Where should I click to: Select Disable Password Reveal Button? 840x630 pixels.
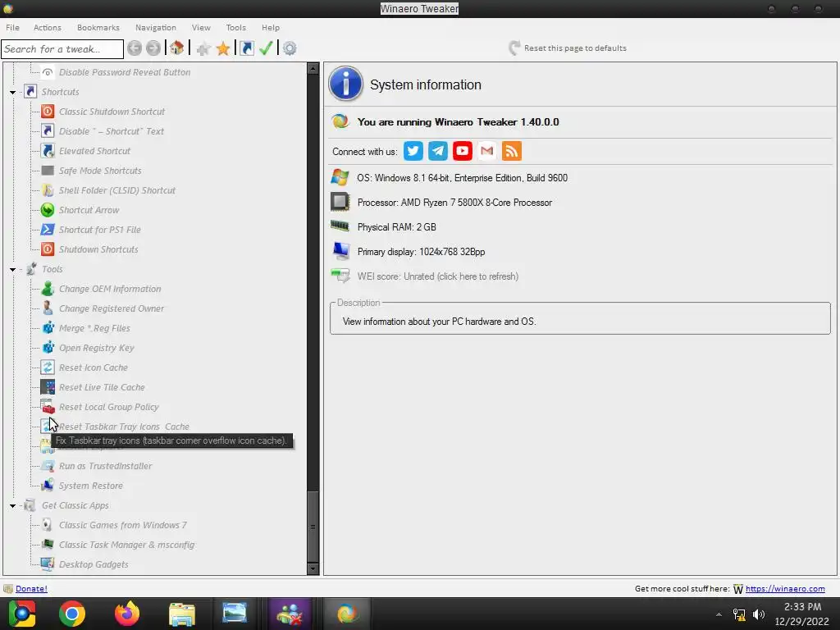(125, 72)
